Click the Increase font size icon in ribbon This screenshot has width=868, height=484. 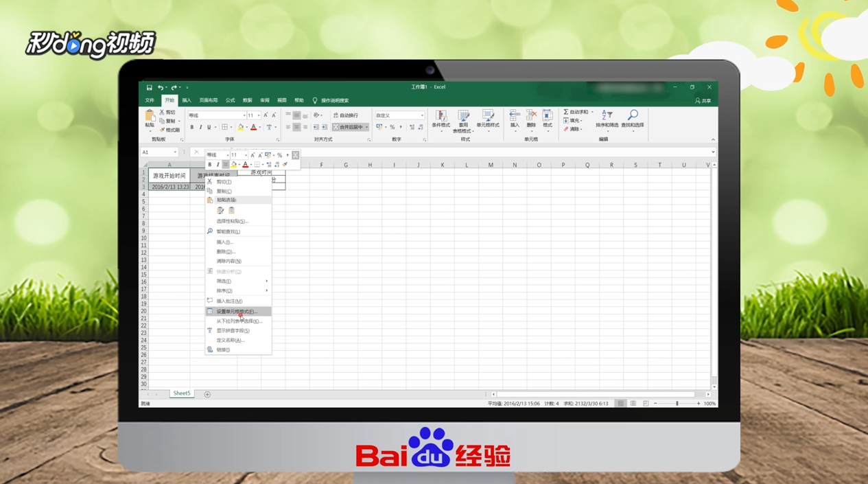[266, 115]
